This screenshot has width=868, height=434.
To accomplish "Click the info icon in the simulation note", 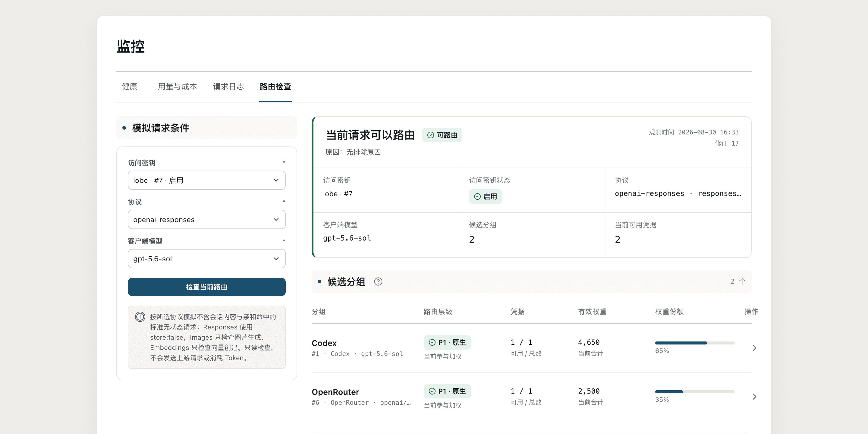I will [140, 317].
